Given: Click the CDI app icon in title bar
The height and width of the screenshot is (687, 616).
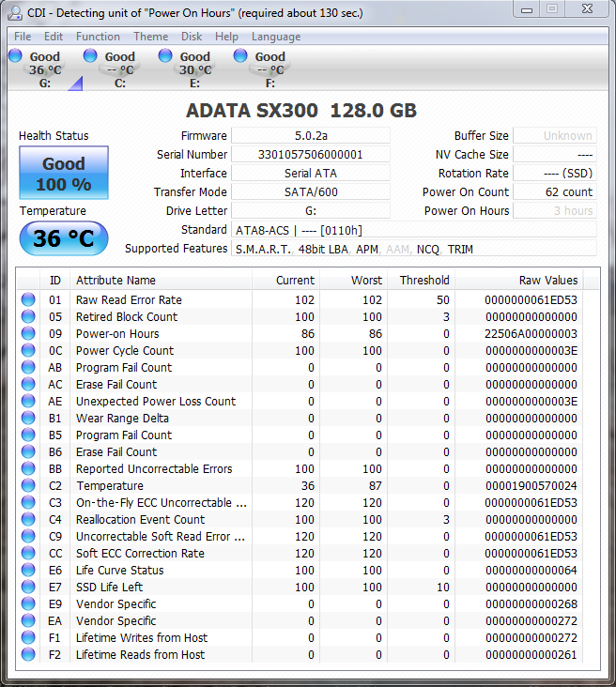Looking at the screenshot, I should click(15, 13).
